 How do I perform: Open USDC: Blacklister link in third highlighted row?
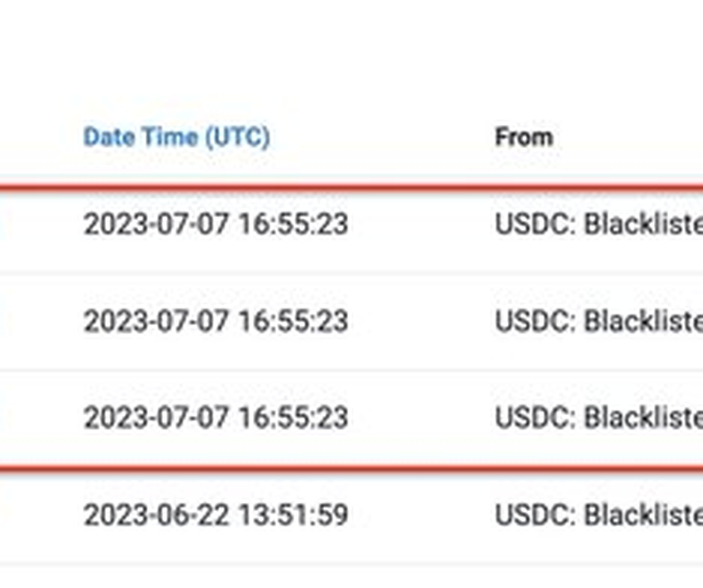(599, 418)
